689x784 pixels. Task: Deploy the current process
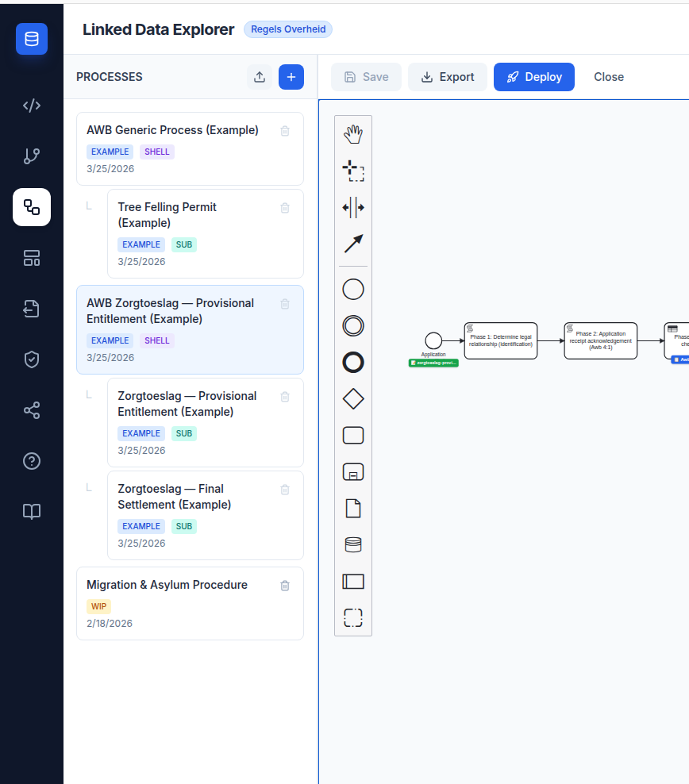pyautogui.click(x=533, y=76)
